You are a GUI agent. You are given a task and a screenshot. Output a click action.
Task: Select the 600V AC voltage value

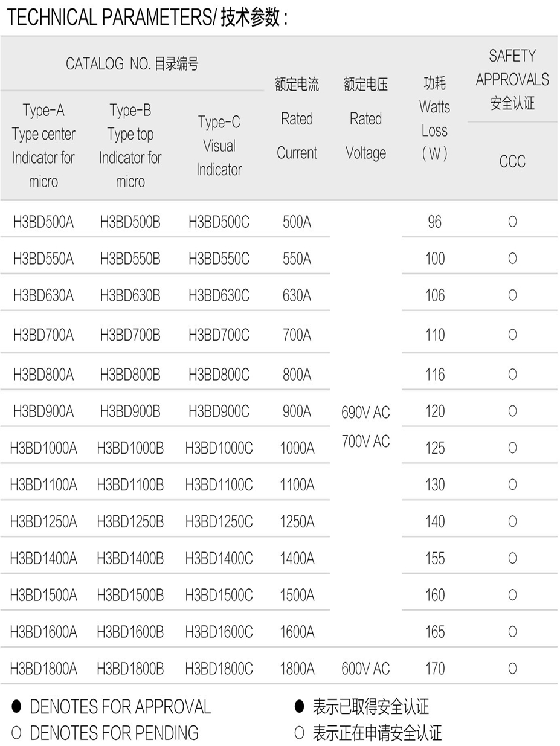pos(365,668)
